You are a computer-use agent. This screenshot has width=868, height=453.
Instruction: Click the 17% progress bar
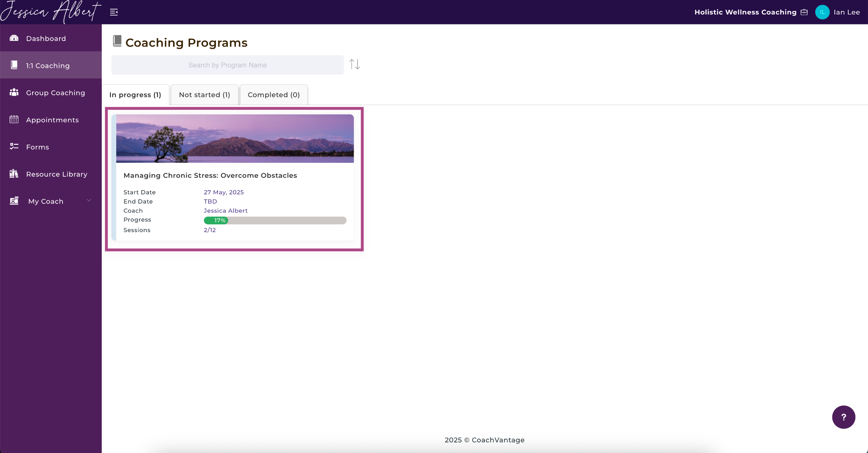click(x=275, y=220)
